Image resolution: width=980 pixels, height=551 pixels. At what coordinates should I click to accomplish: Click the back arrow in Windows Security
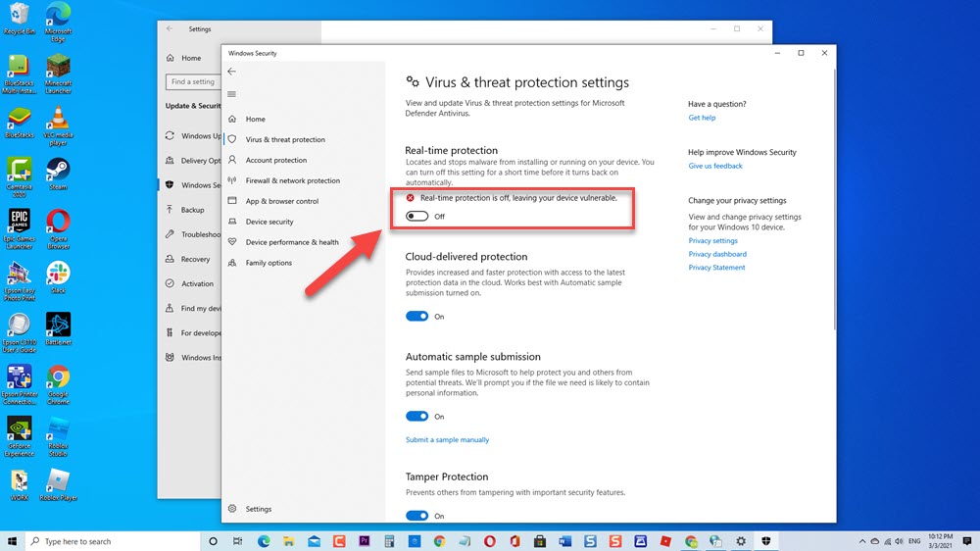point(232,72)
